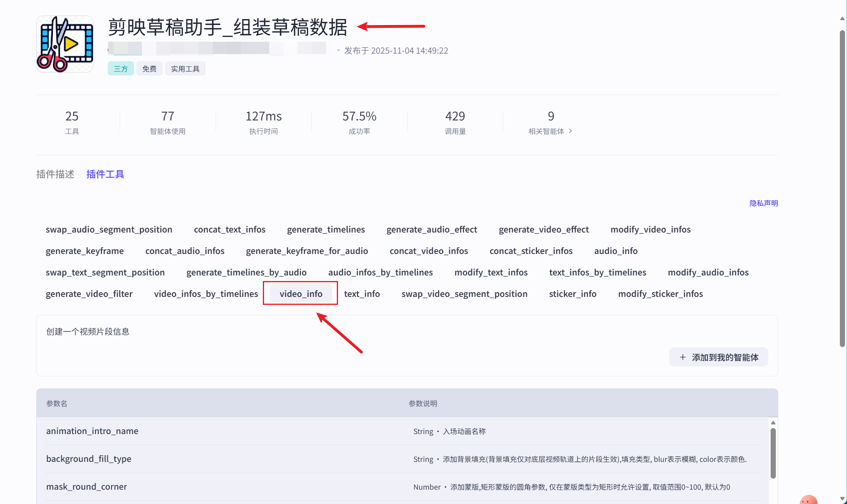Select the 插件工具 tab

tap(105, 174)
